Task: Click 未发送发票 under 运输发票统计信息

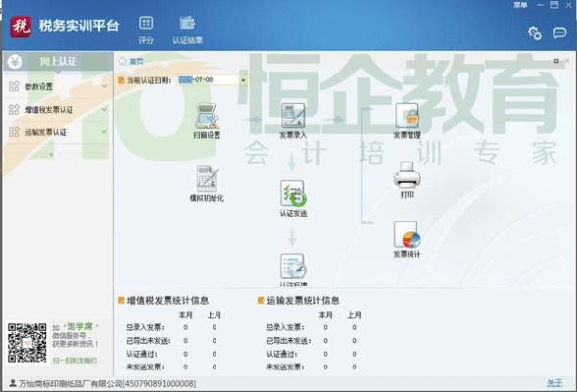Action: (x=285, y=367)
